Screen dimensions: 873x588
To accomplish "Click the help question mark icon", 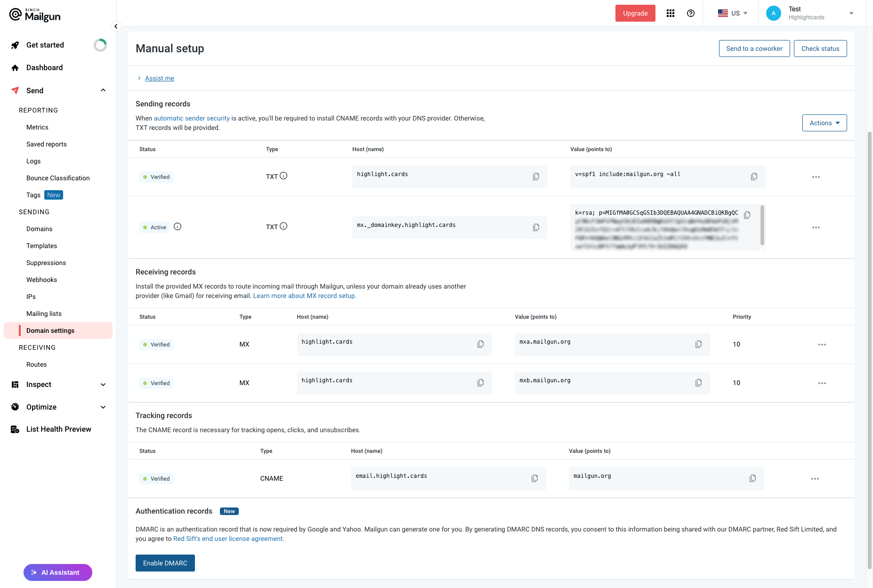I will [691, 13].
